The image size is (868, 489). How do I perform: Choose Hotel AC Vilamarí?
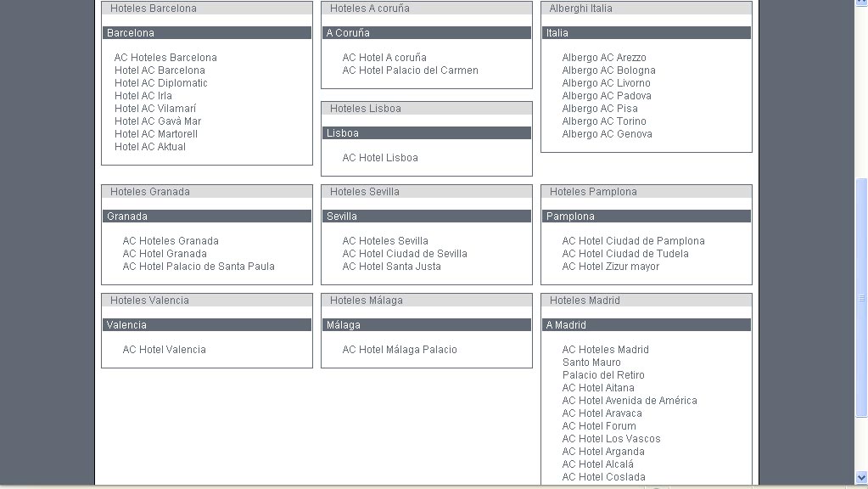click(155, 109)
